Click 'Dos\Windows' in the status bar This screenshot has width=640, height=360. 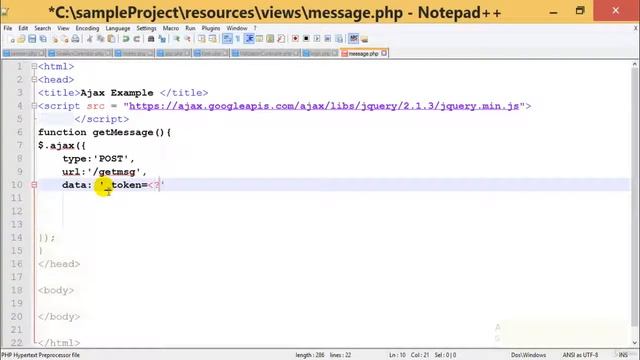click(x=528, y=355)
